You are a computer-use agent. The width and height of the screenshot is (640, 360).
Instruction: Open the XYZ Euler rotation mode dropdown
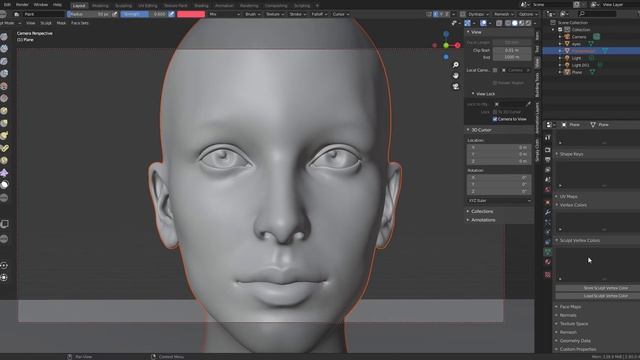click(x=499, y=201)
